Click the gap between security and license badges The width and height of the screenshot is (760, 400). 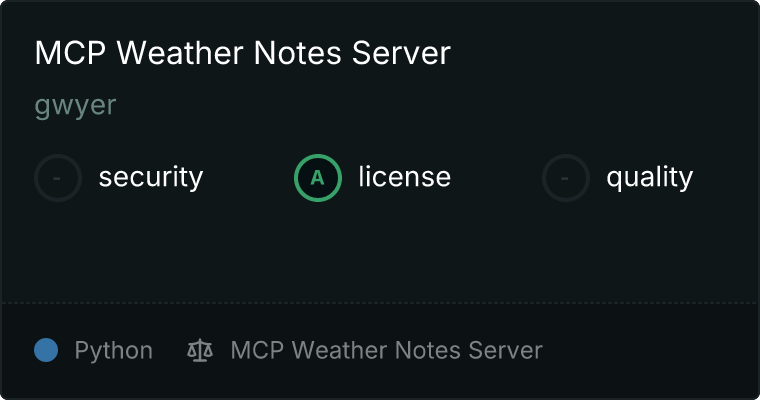tap(248, 178)
